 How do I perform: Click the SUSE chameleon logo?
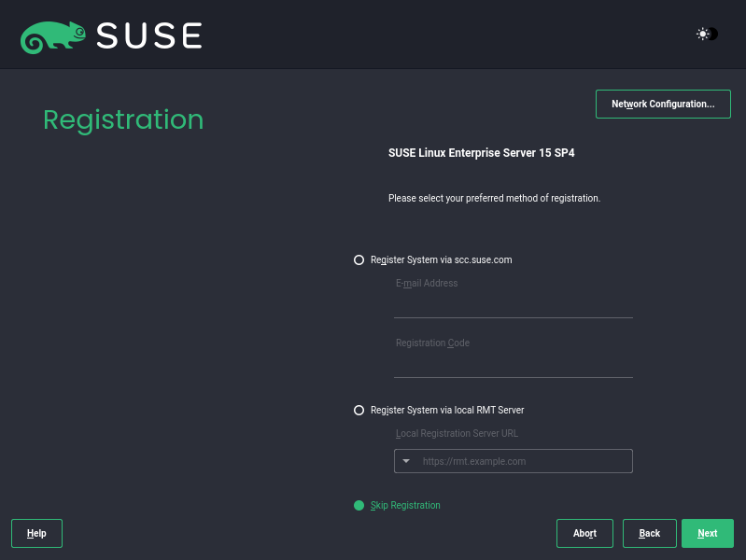pyautogui.click(x=53, y=37)
